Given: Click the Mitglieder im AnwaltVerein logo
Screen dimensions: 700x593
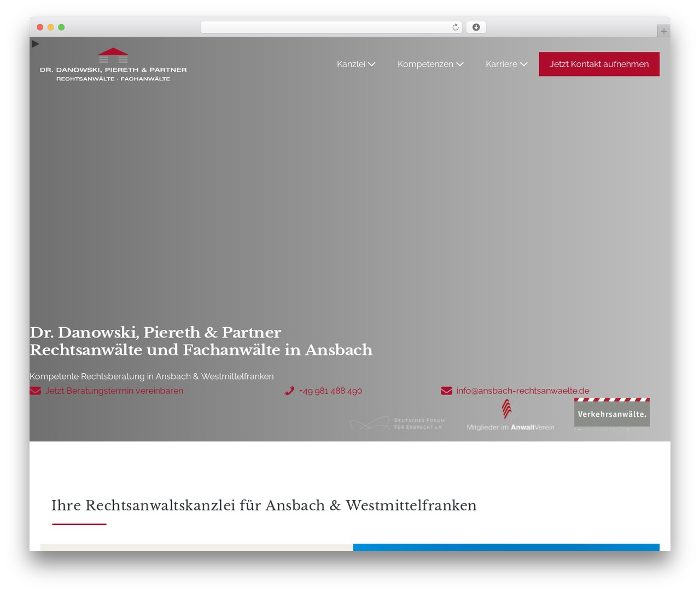Looking at the screenshot, I should pos(510,415).
